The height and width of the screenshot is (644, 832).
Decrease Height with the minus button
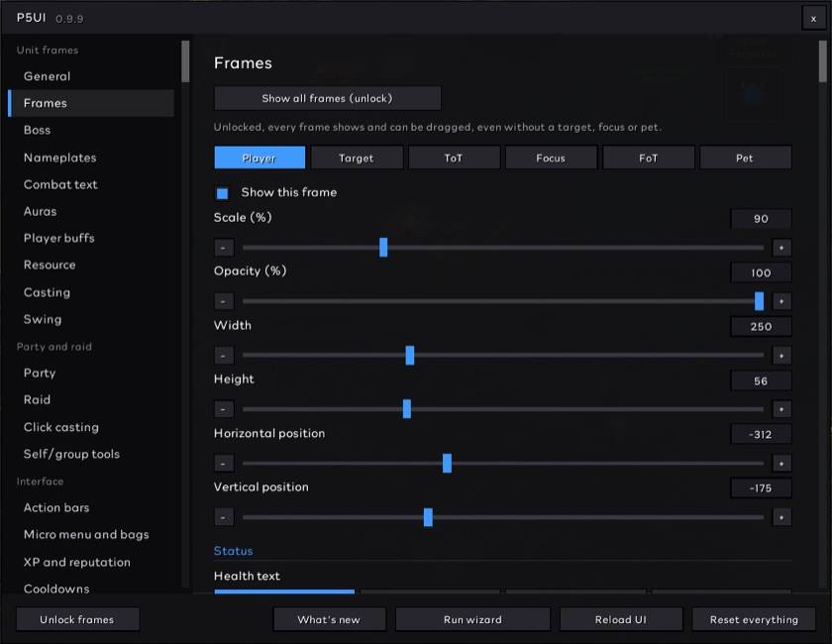point(224,409)
